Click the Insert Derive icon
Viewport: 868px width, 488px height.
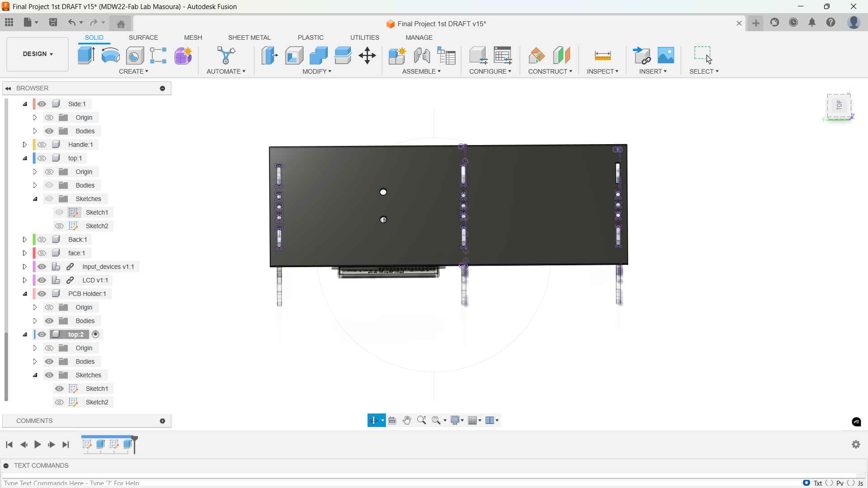[642, 56]
